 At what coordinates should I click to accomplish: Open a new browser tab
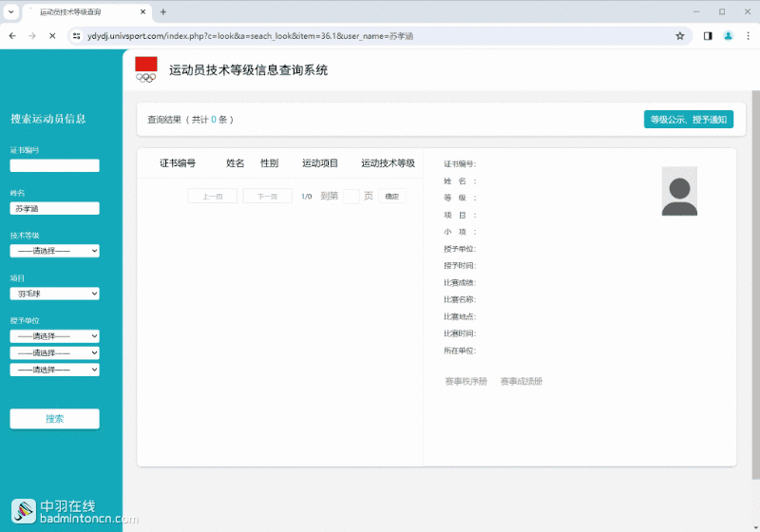[162, 11]
